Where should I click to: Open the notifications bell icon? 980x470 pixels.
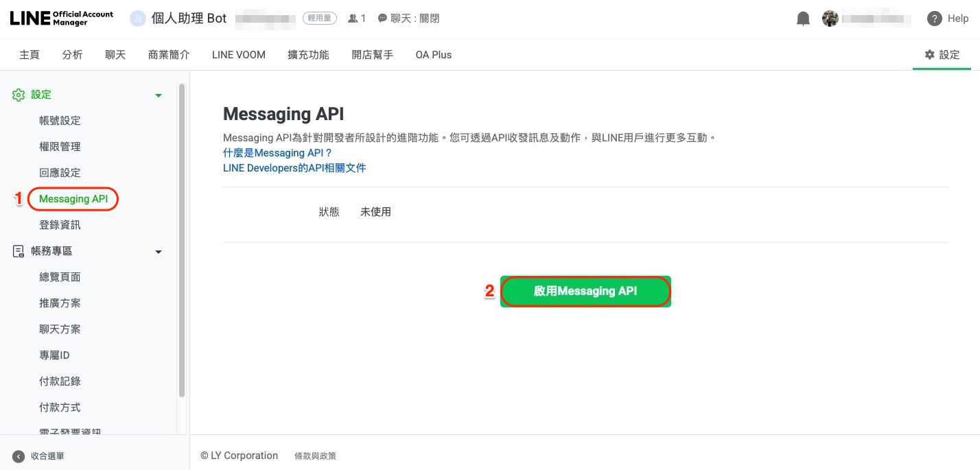pyautogui.click(x=803, y=19)
